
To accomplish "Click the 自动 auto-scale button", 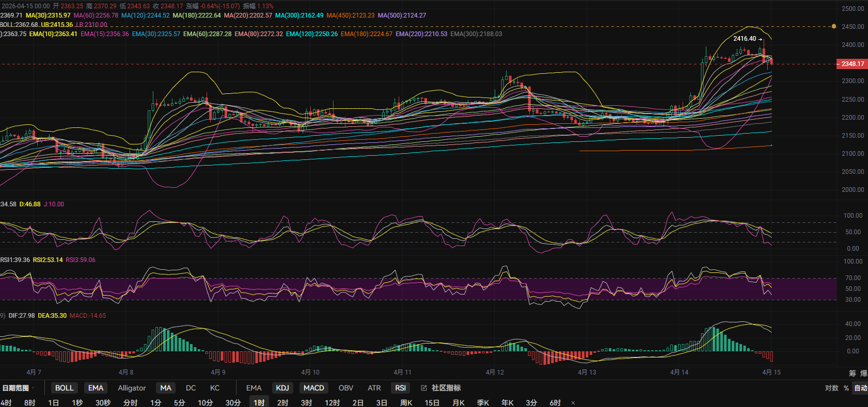I will [x=861, y=388].
